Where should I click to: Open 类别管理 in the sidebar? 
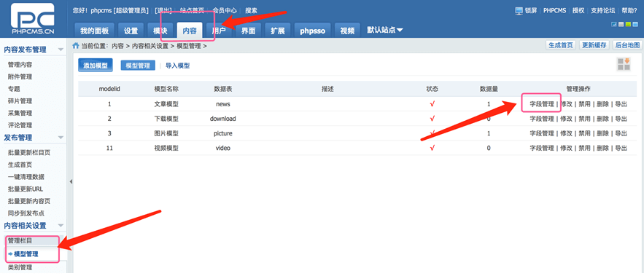point(20,267)
